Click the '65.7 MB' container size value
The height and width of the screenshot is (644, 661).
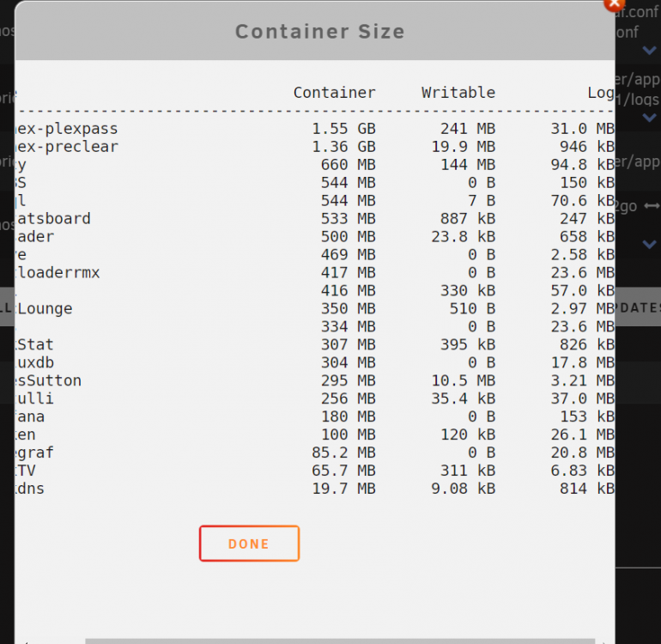(x=343, y=471)
